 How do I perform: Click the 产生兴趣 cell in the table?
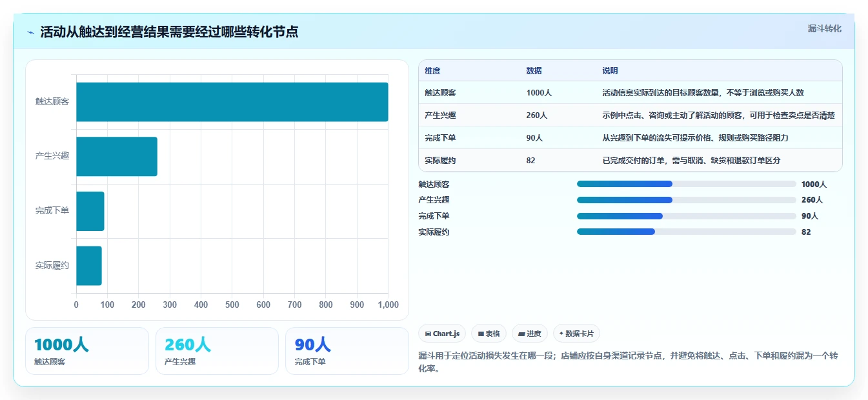440,115
